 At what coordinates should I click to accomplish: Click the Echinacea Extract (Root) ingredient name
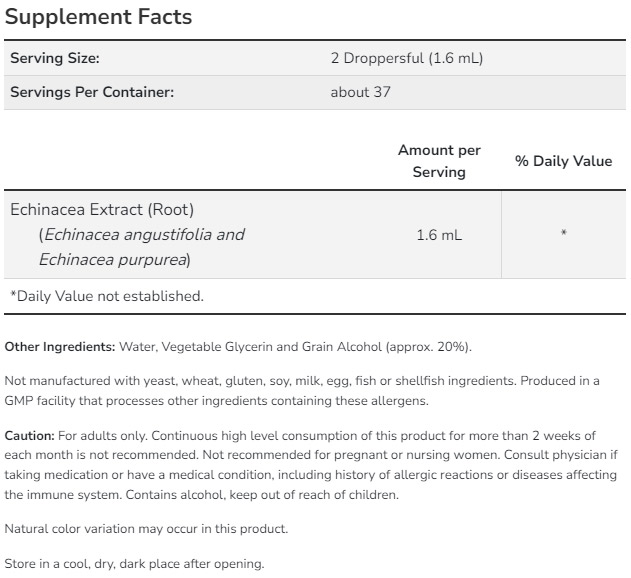101,209
